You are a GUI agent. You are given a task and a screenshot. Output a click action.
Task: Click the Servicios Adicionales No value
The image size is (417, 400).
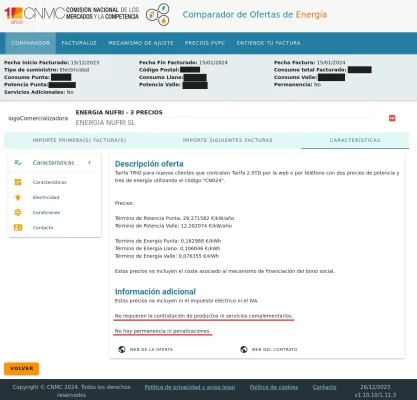[70, 92]
